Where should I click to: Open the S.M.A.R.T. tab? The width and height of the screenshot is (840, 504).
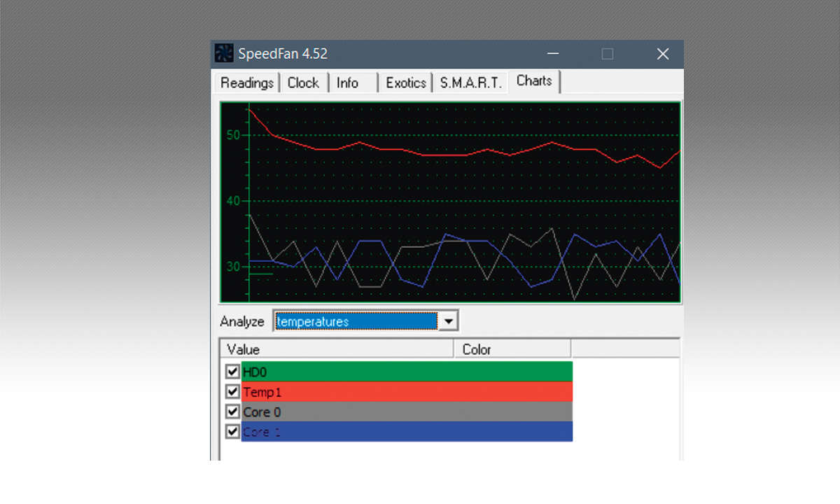[471, 83]
